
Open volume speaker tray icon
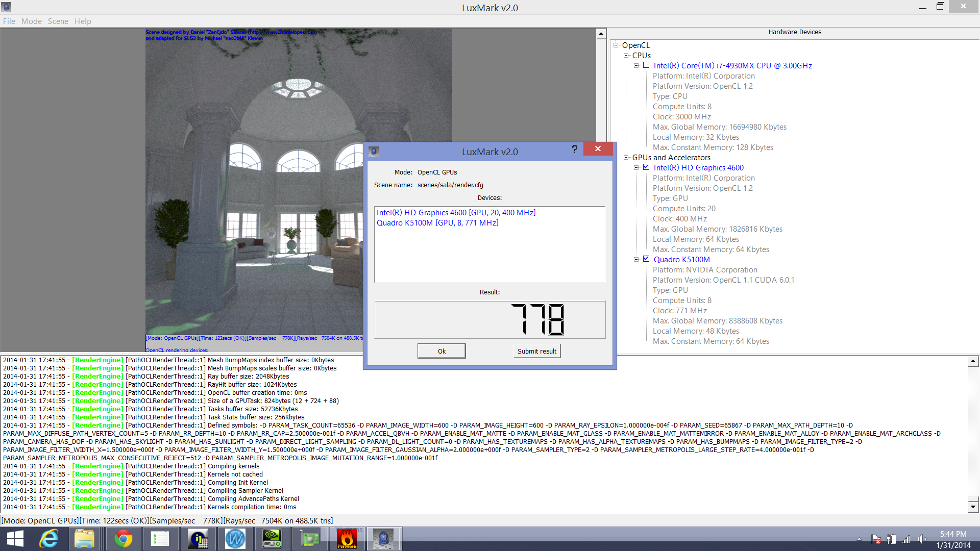[x=922, y=539]
